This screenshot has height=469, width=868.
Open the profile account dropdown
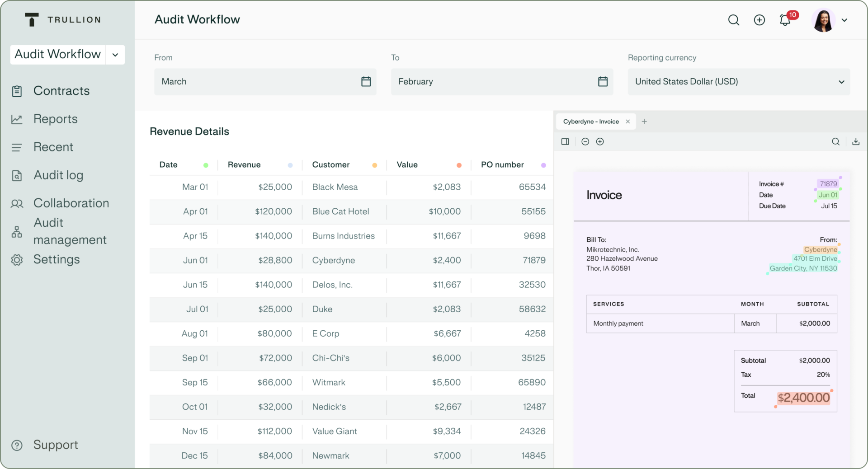845,20
